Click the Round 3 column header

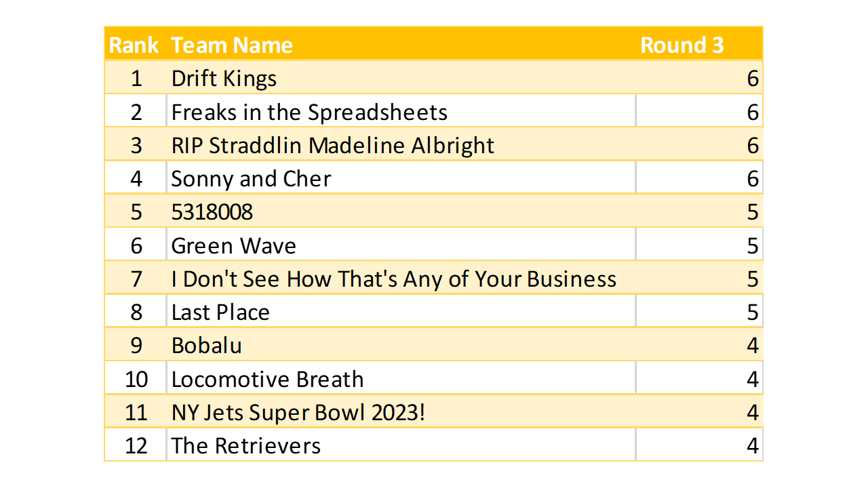(x=682, y=45)
